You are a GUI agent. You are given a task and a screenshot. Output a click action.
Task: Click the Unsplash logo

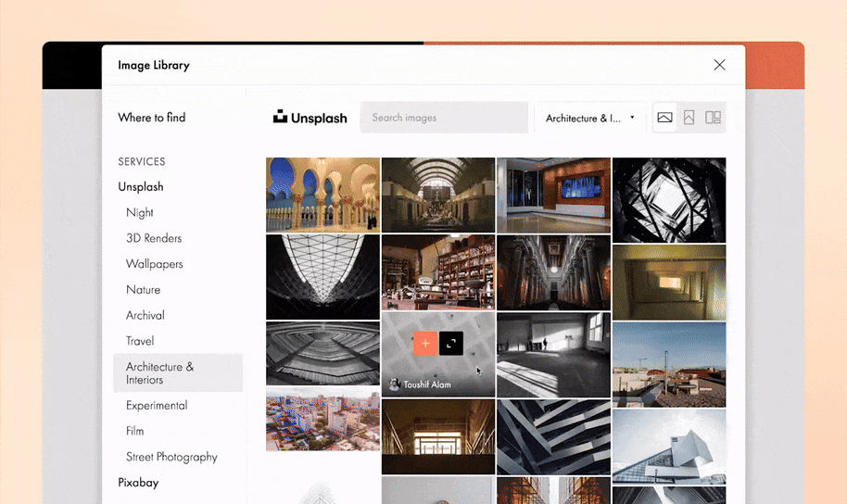coord(310,118)
